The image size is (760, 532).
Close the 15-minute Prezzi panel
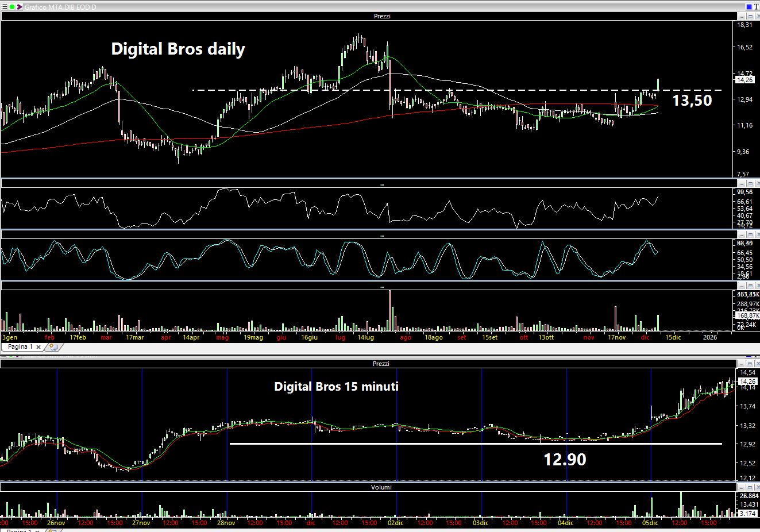(757, 364)
